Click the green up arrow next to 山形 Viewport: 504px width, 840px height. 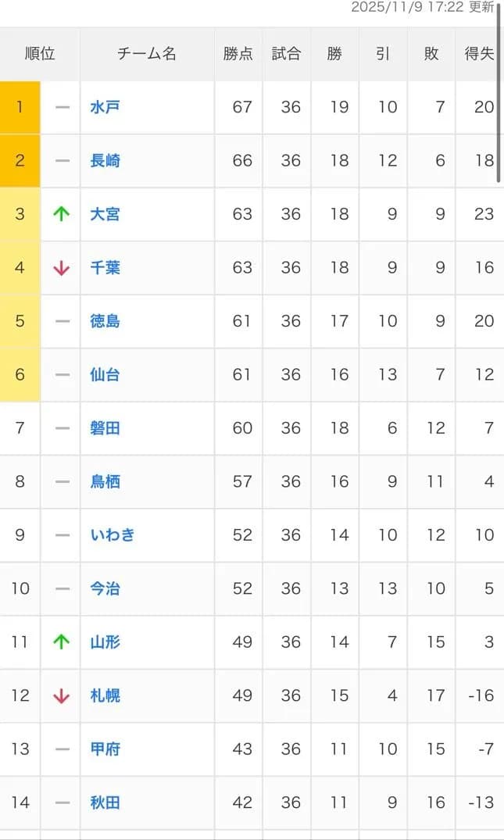point(60,642)
